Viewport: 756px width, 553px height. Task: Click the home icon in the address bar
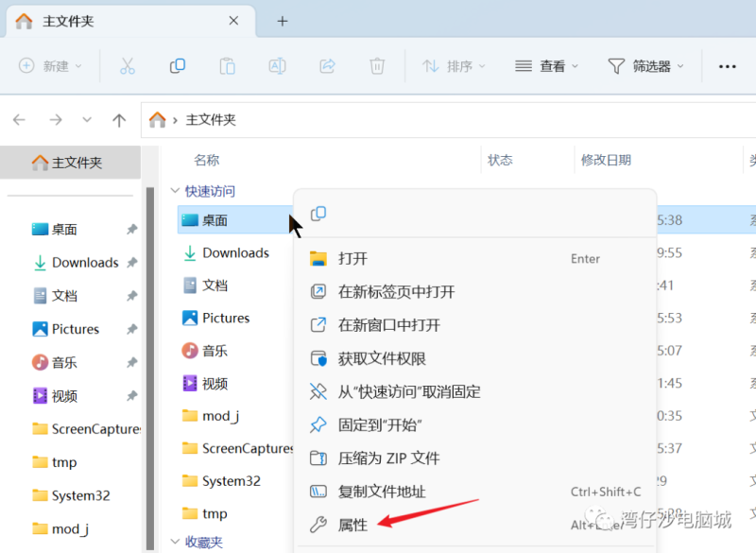(x=157, y=120)
